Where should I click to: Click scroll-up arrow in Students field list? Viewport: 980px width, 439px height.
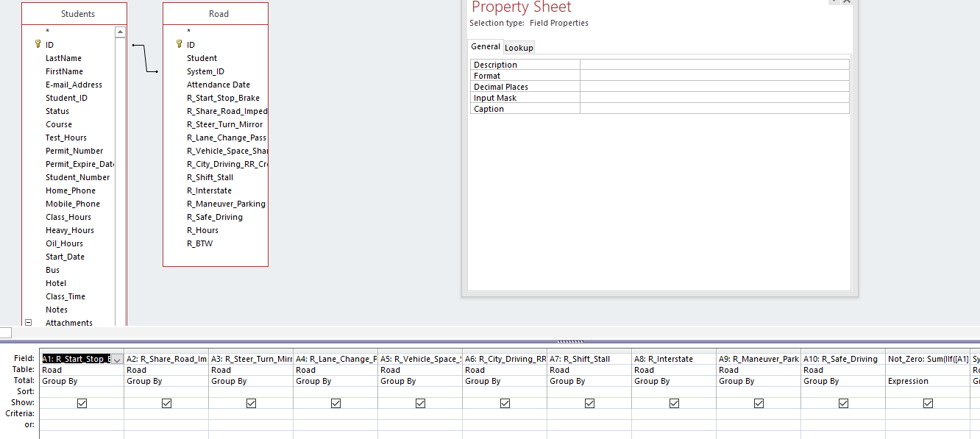click(x=120, y=32)
